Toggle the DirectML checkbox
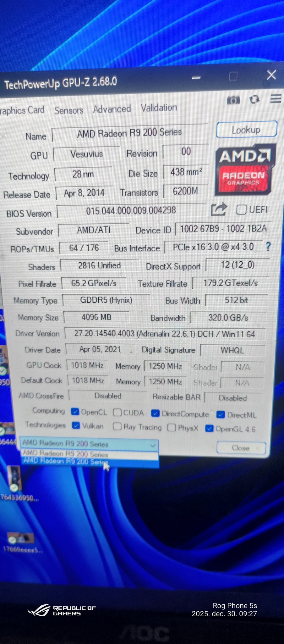284x644 pixels. coord(221,415)
